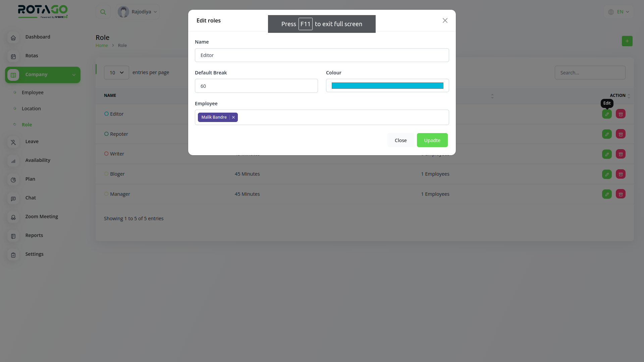Image resolution: width=644 pixels, height=362 pixels.
Task: Remove Malik Bandre tag with x icon
Action: point(233,117)
